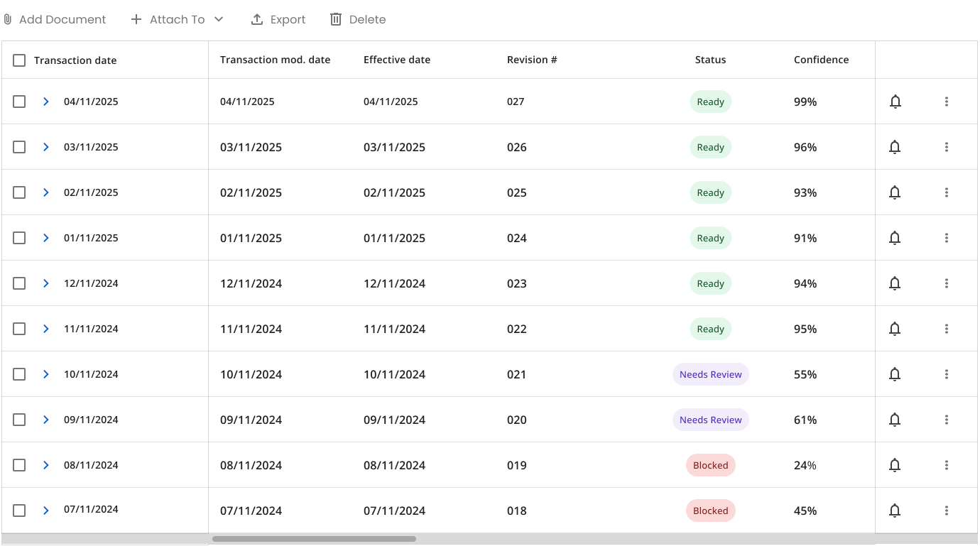Click the Blocked status for revision 019
Viewport: 980px width, 551px height.
click(711, 465)
